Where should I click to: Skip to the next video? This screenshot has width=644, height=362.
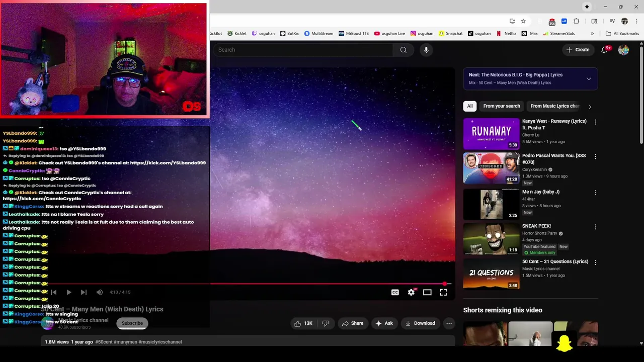[x=84, y=292]
